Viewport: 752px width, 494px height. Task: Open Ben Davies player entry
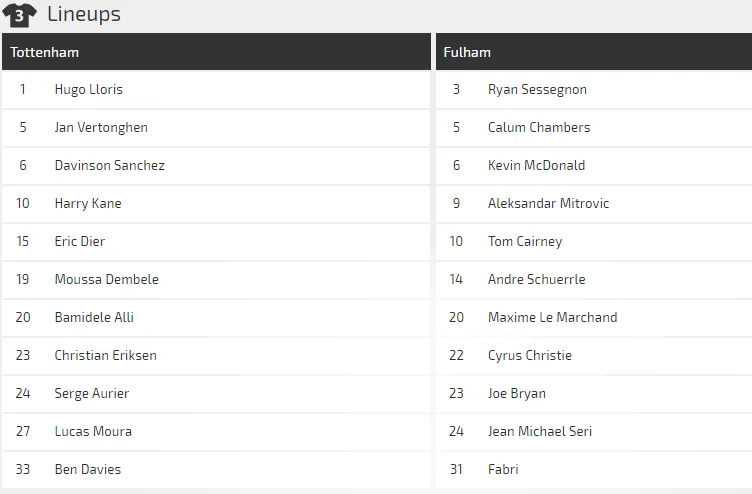(x=88, y=469)
